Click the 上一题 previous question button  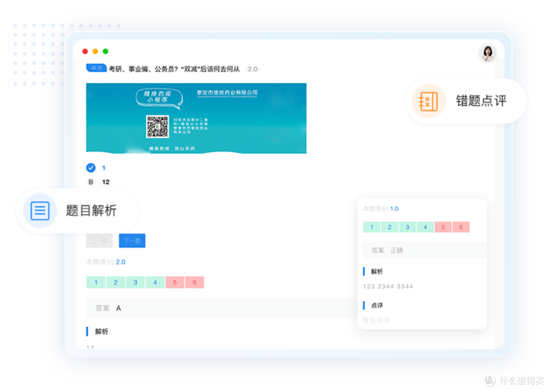click(x=99, y=240)
